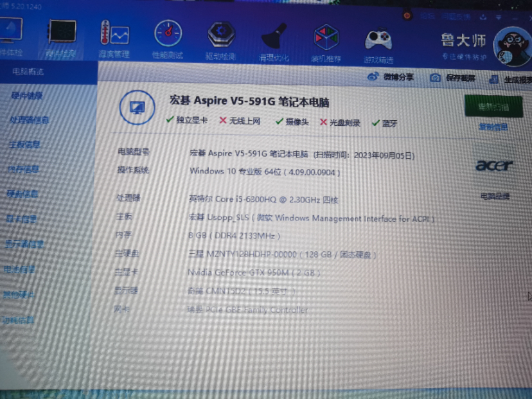Open the 论坛 forum link
Viewport: 532px width, 399px height.
point(427,15)
